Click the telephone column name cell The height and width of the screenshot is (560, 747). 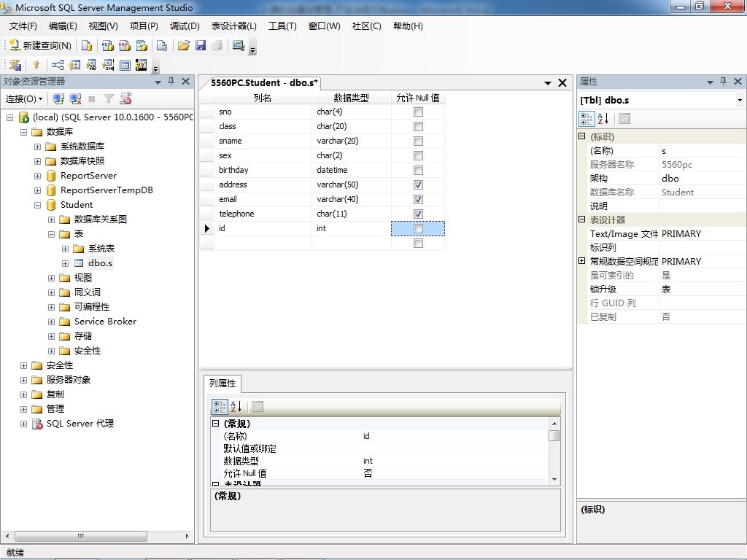(263, 214)
